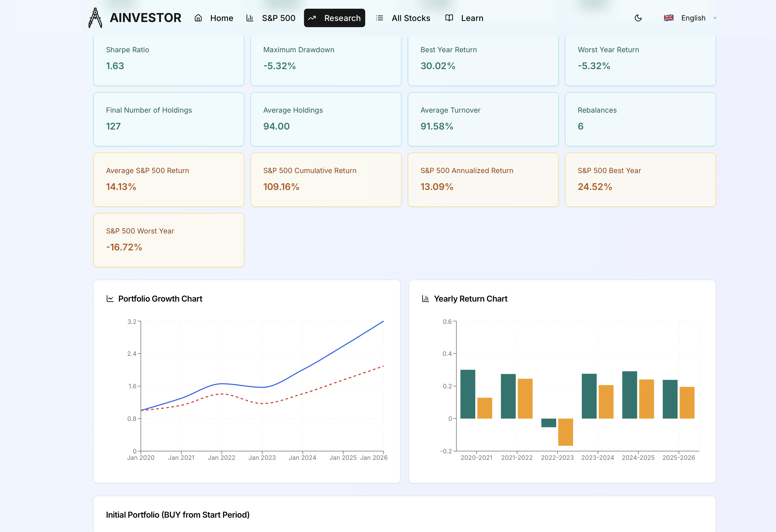Click the home icon in navigation
Screen dimensions: 776x532
[x=198, y=18]
